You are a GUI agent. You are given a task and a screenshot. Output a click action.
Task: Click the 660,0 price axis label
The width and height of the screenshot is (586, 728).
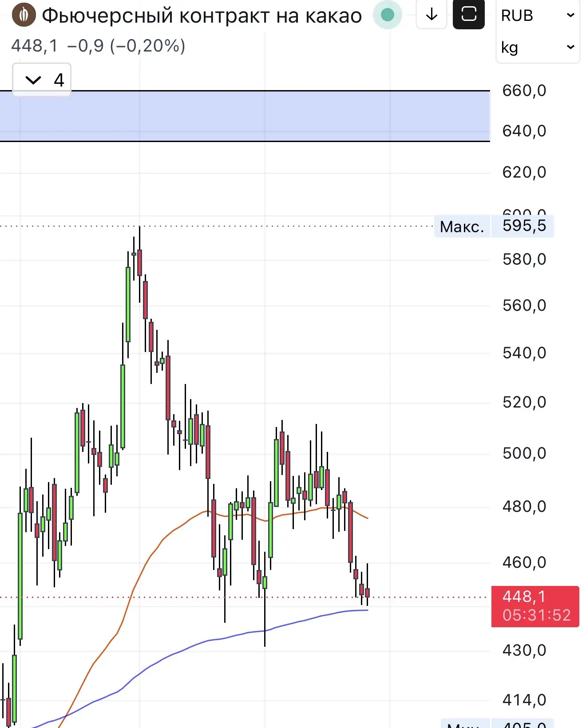(524, 91)
